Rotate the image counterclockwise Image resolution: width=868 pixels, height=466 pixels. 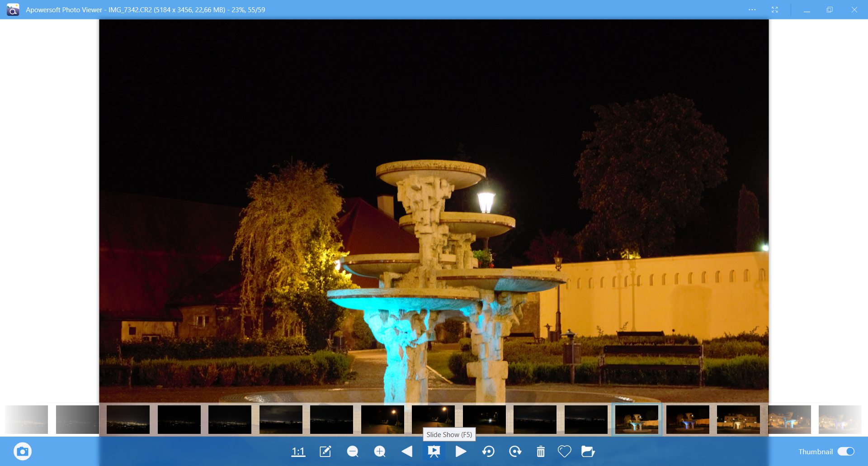489,451
